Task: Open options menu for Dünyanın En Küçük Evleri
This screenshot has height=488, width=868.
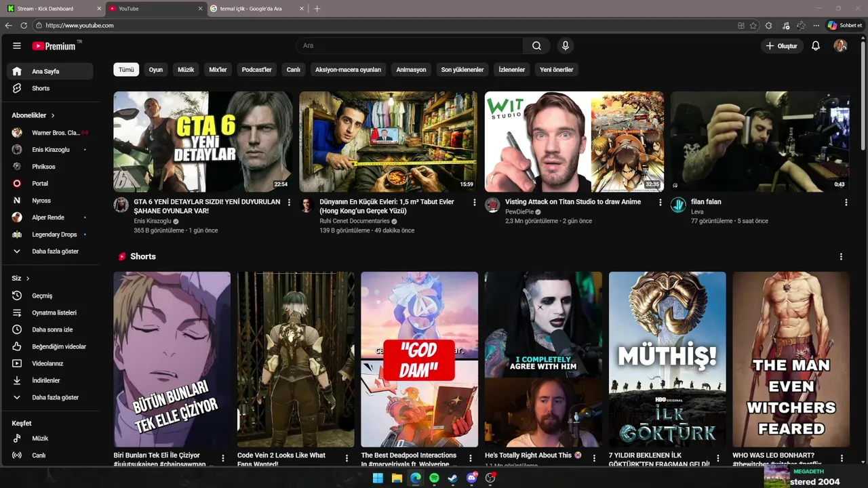Action: (x=475, y=203)
